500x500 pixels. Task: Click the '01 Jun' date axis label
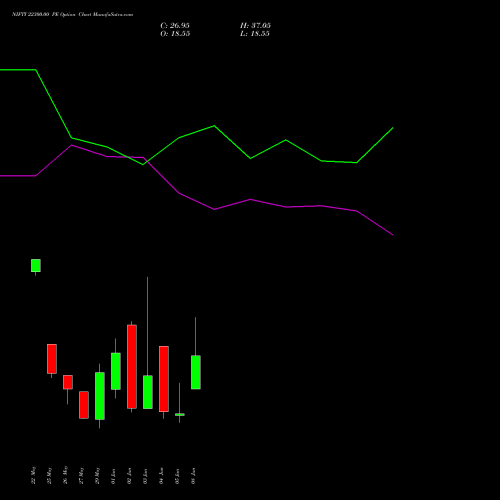coord(113,476)
